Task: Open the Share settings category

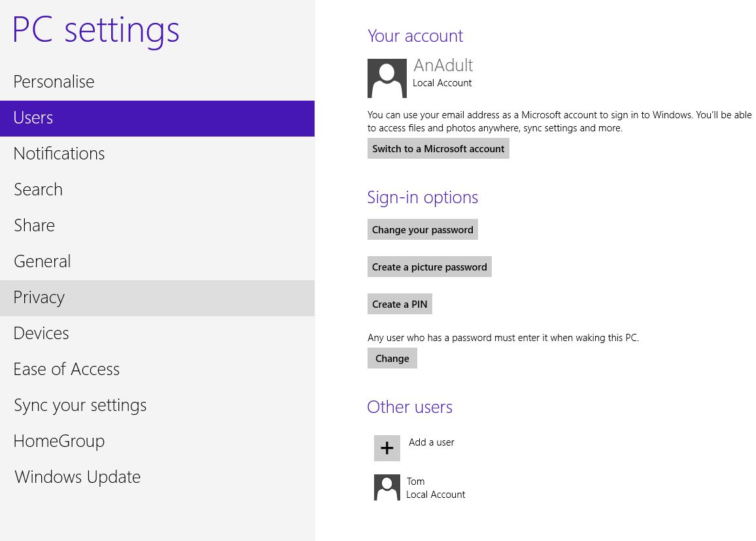Action: pyautogui.click(x=157, y=226)
